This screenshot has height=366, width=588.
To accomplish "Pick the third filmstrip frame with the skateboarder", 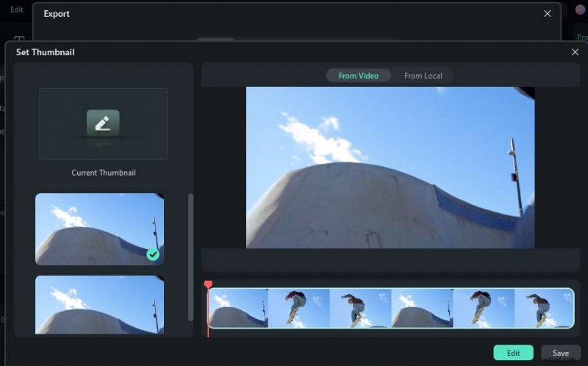I will click(359, 308).
